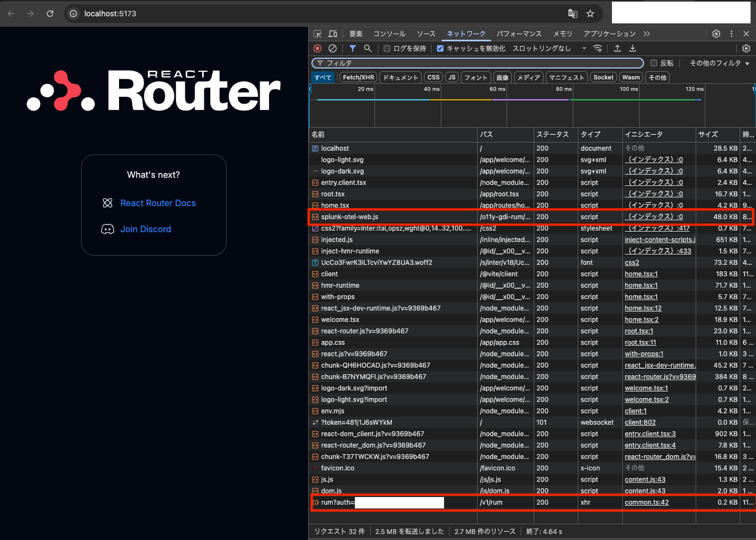
Task: Select the すべて filter chip
Action: pos(323,77)
